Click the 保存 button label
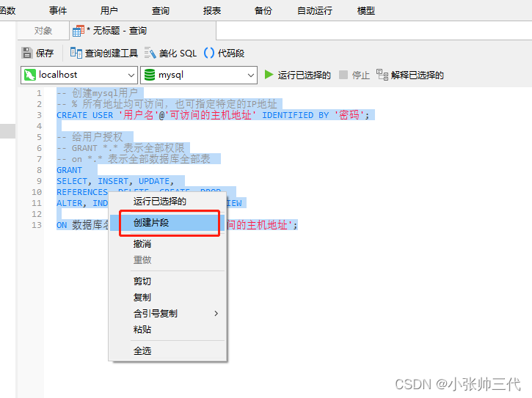532x398 pixels. [45, 54]
